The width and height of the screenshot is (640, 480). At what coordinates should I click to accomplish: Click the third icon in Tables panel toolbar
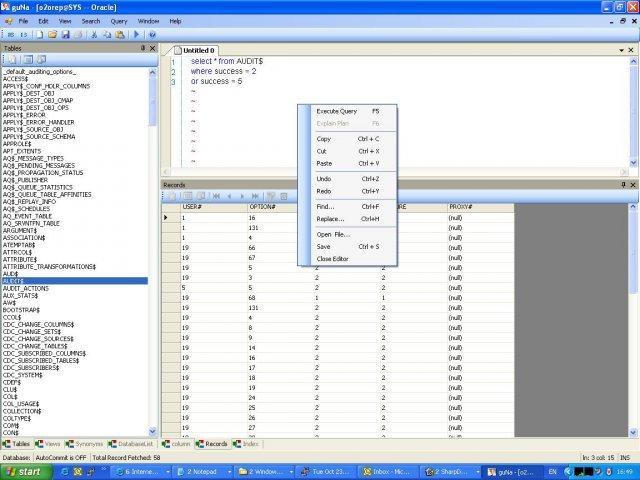click(x=41, y=60)
